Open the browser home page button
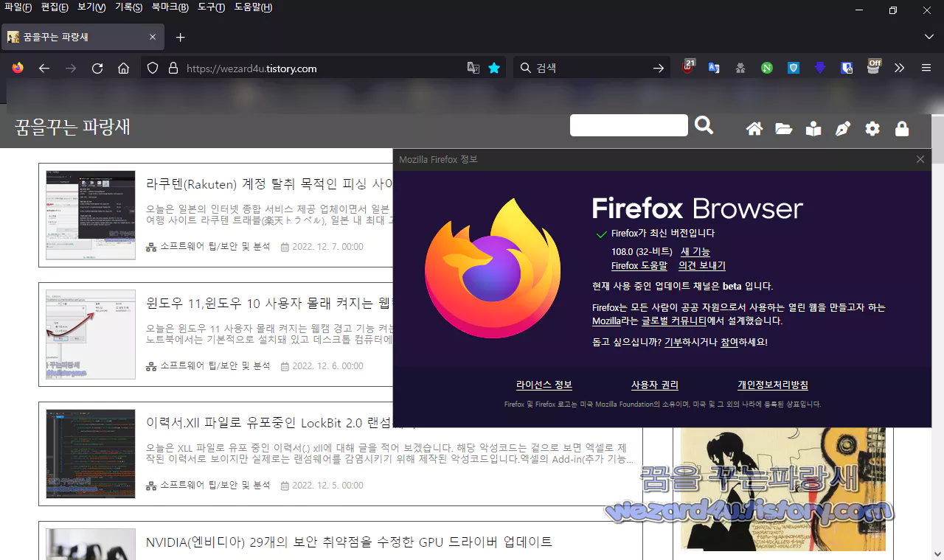 coord(124,68)
